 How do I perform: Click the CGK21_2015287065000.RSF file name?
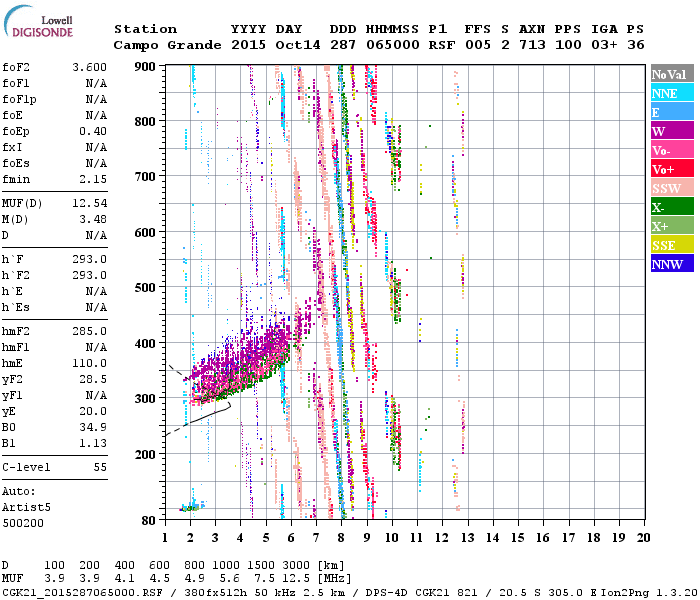[82, 593]
